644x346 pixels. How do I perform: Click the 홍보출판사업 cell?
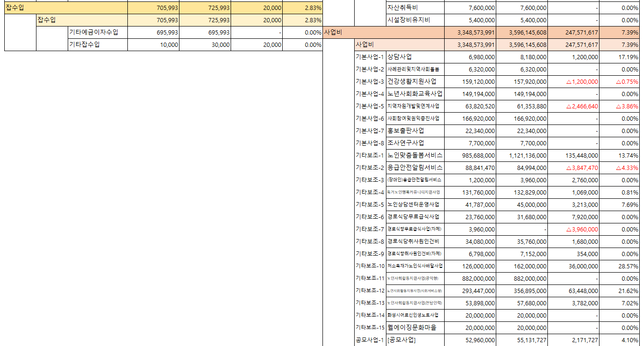tap(415, 131)
